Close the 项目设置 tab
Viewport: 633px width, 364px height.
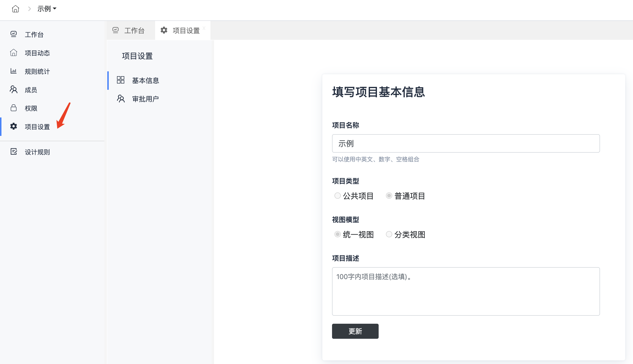click(x=204, y=28)
